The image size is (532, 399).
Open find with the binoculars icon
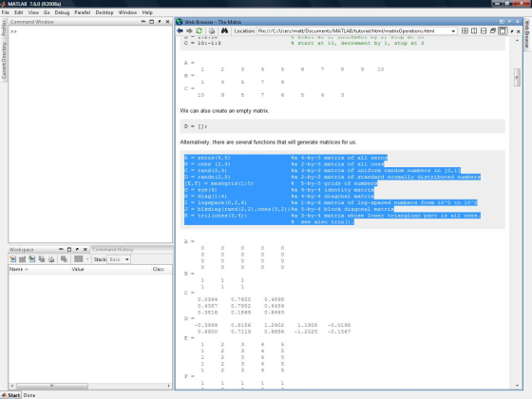224,30
